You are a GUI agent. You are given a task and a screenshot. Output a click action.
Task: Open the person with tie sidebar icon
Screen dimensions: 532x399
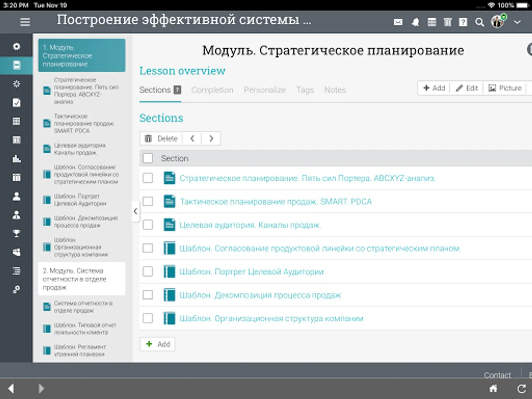[x=16, y=215]
